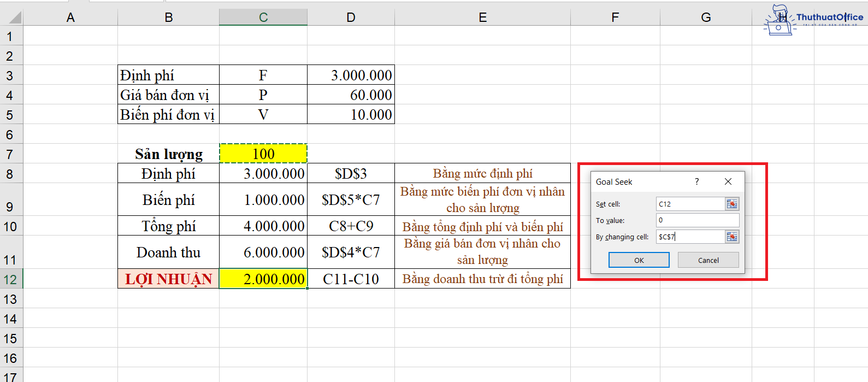Select column G header

pos(706,17)
